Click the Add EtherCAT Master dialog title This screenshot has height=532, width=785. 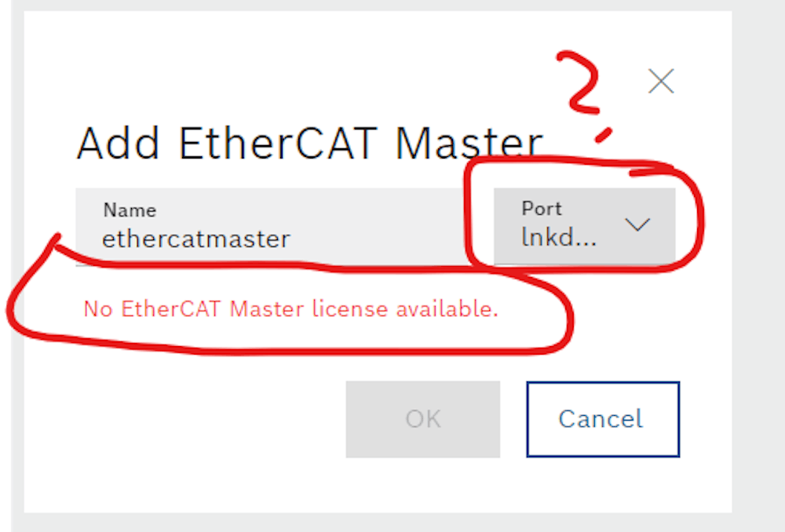click(309, 143)
